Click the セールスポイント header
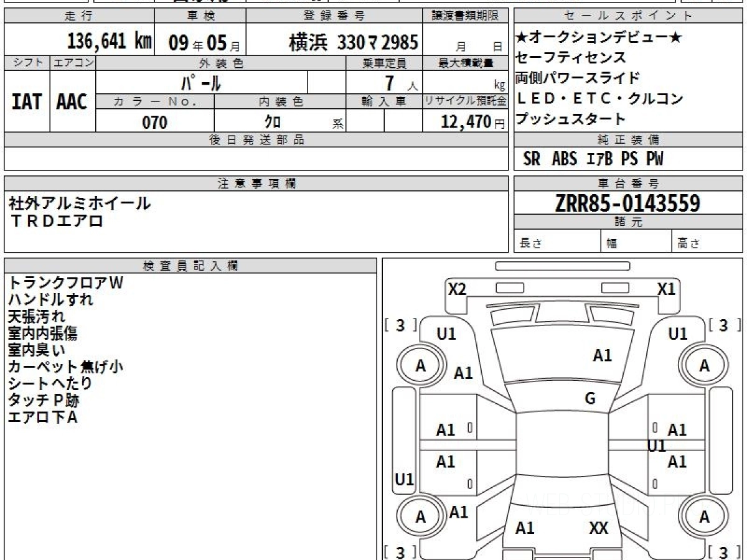 pyautogui.click(x=629, y=17)
